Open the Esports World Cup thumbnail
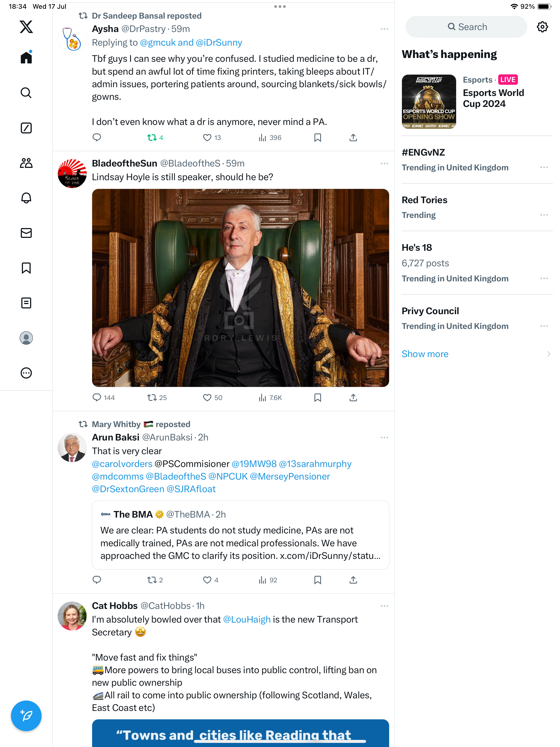The width and height of the screenshot is (560, 747). (428, 102)
